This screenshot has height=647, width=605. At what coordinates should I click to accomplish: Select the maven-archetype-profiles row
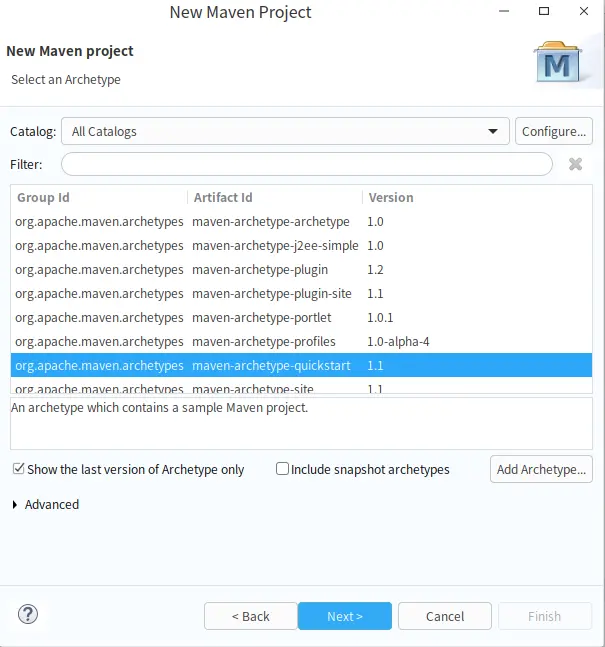pyautogui.click(x=301, y=341)
